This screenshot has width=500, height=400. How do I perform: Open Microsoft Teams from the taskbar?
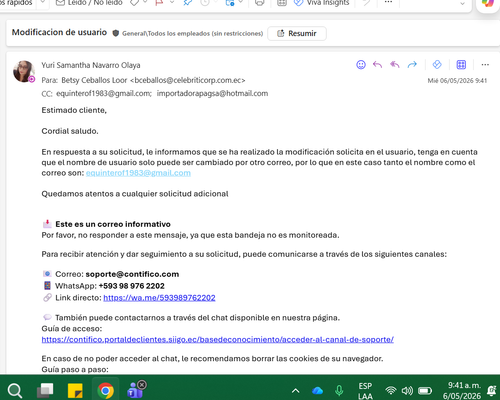pyautogui.click(x=136, y=389)
